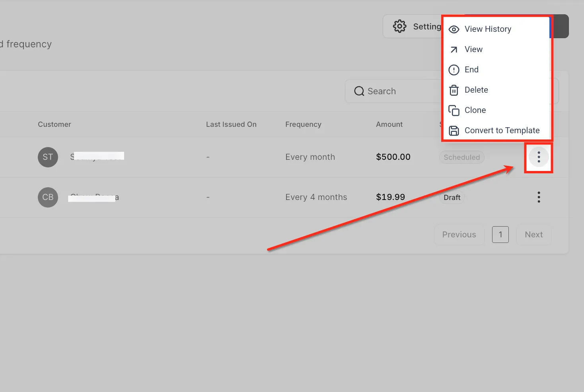The image size is (584, 392).
Task: Click the arrow icon next to View
Action: click(x=454, y=50)
